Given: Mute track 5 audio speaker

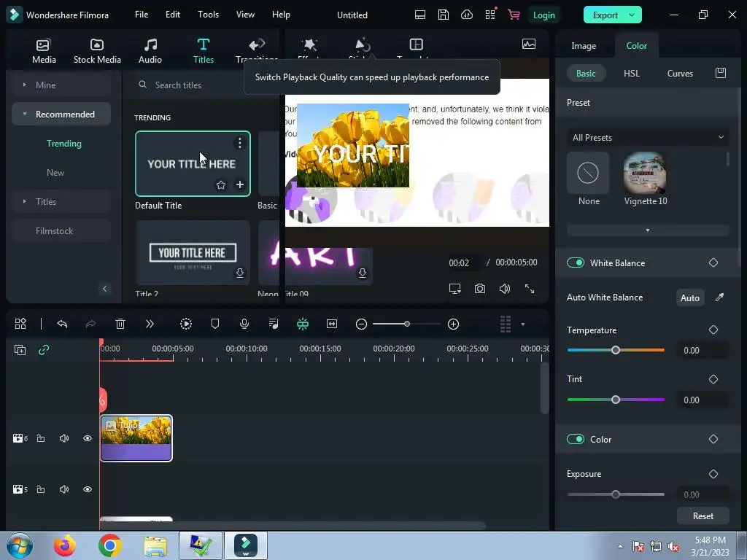Looking at the screenshot, I should pos(64,489).
